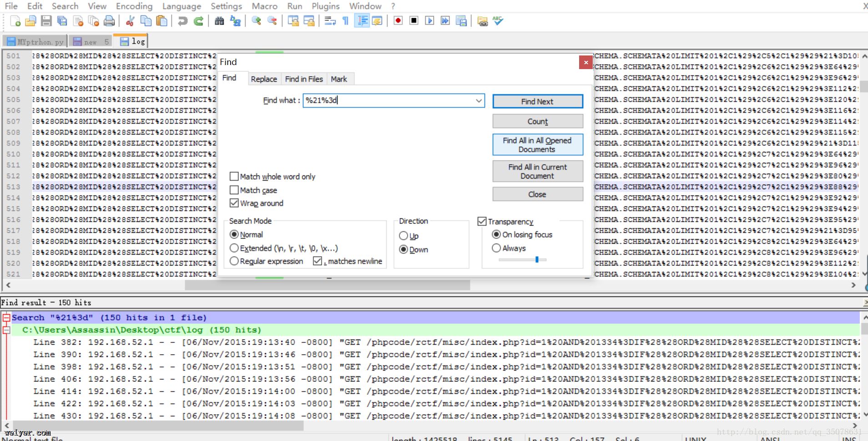Zoom in using magnifier plus icon

256,21
